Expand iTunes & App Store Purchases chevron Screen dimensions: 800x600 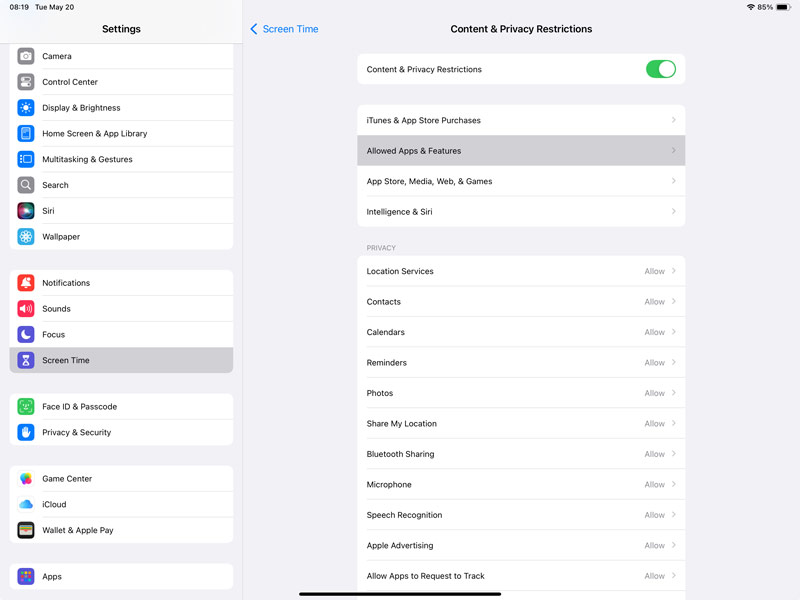coord(673,120)
